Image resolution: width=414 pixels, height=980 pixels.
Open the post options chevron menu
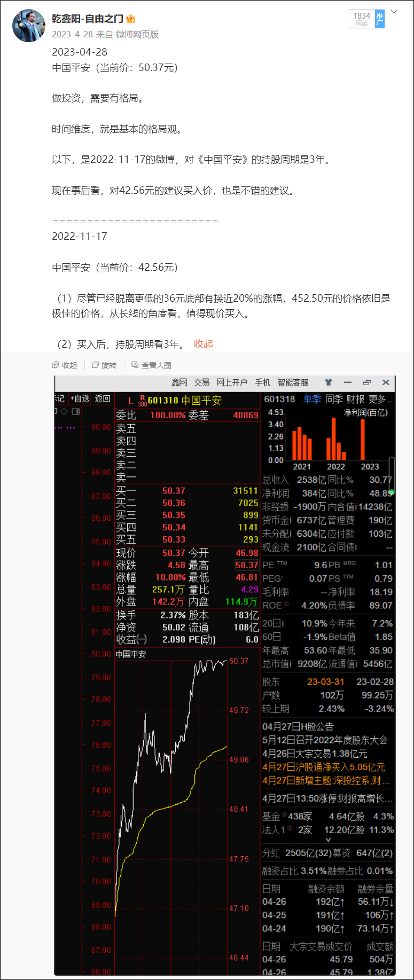pos(395,12)
